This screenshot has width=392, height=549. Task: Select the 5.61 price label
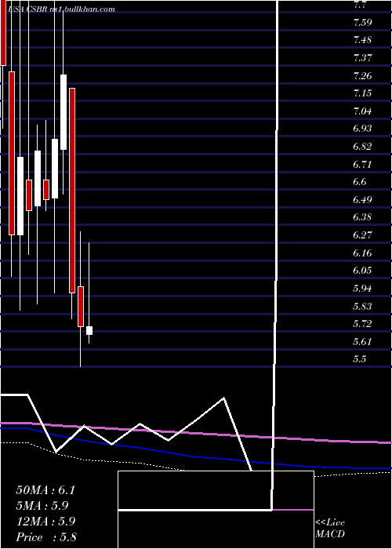(x=362, y=341)
